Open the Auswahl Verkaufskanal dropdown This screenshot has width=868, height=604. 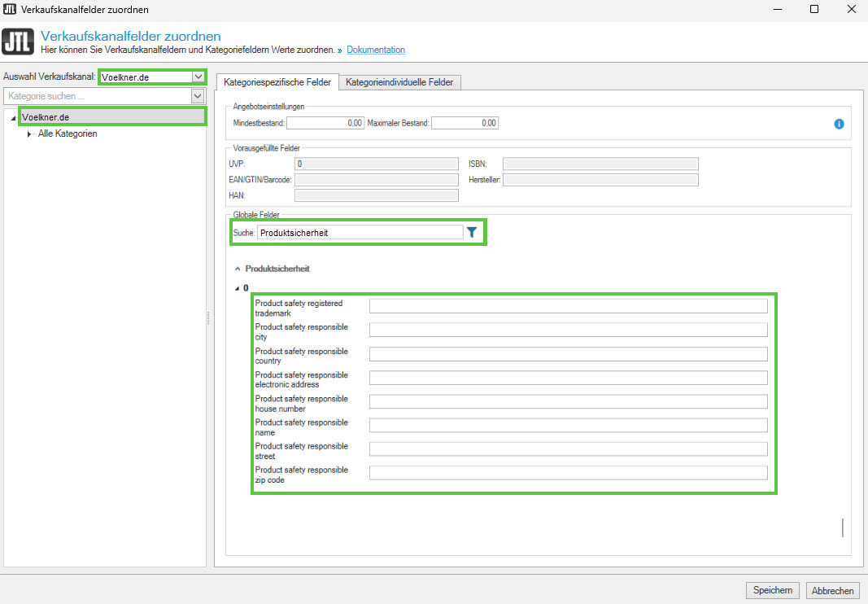[x=198, y=77]
